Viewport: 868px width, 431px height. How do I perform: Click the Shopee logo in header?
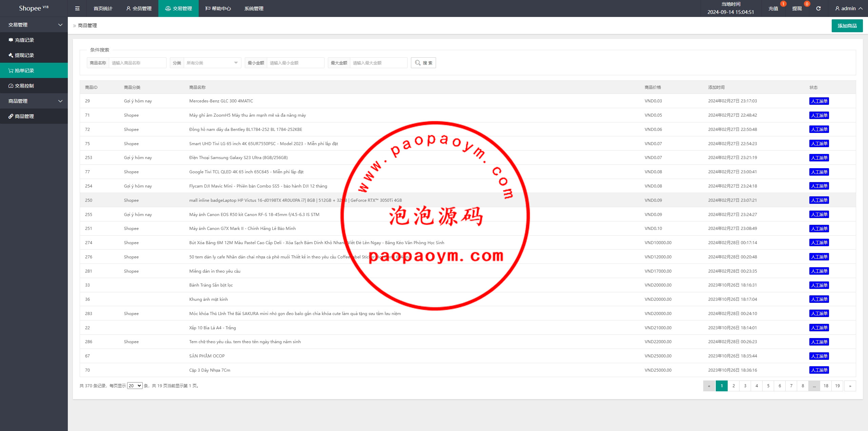tap(34, 8)
